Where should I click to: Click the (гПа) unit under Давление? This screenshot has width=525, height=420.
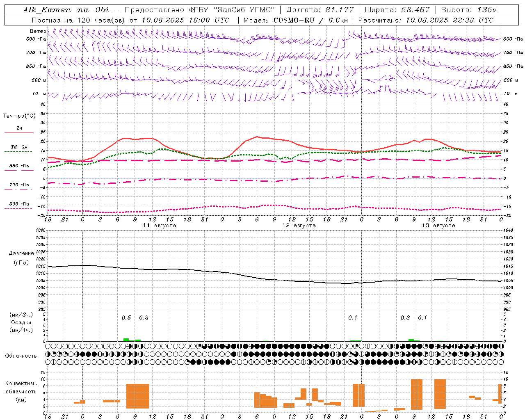[21, 262]
